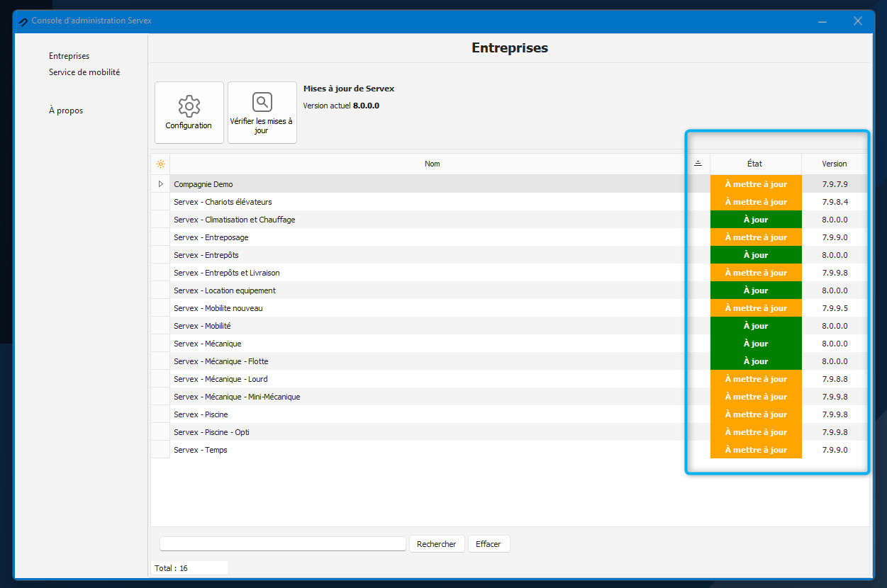Sort by the Nom column header
887x588 pixels.
(432, 164)
